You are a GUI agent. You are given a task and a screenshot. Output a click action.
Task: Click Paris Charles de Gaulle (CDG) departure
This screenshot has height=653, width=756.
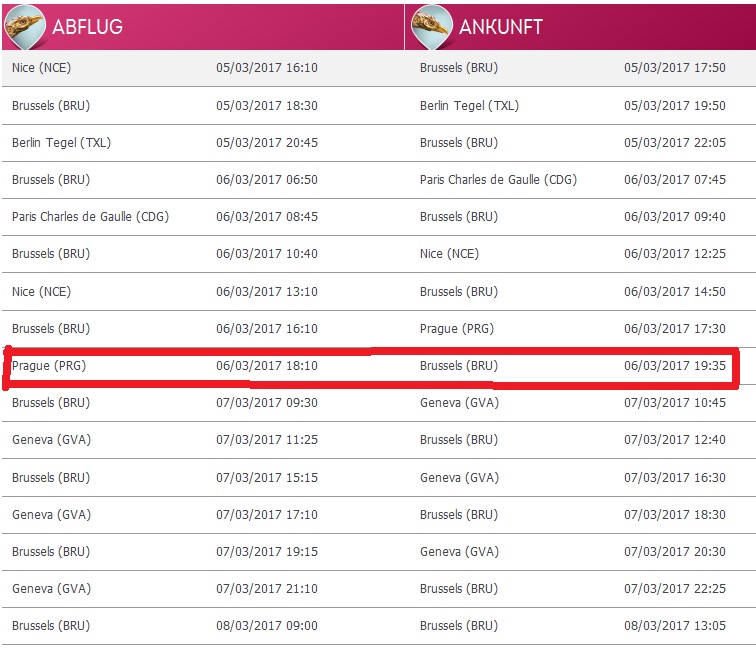(x=90, y=217)
